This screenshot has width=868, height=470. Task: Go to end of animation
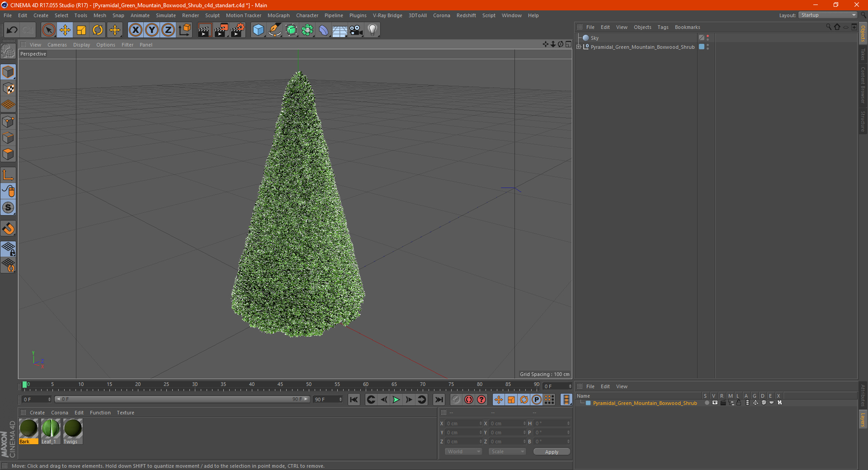click(x=439, y=399)
